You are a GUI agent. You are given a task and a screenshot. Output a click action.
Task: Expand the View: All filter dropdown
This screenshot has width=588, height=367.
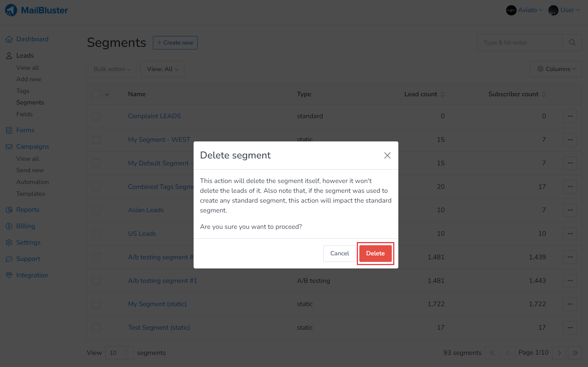pyautogui.click(x=162, y=69)
